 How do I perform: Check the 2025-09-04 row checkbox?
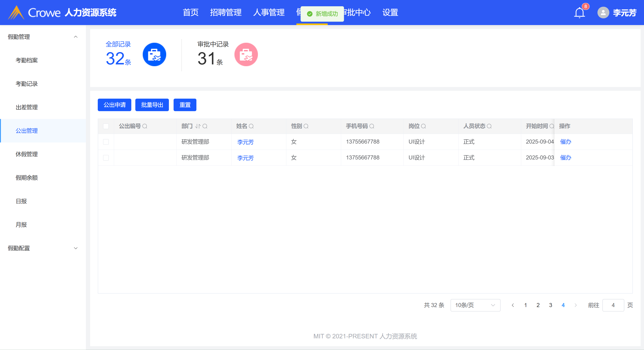[x=106, y=142]
